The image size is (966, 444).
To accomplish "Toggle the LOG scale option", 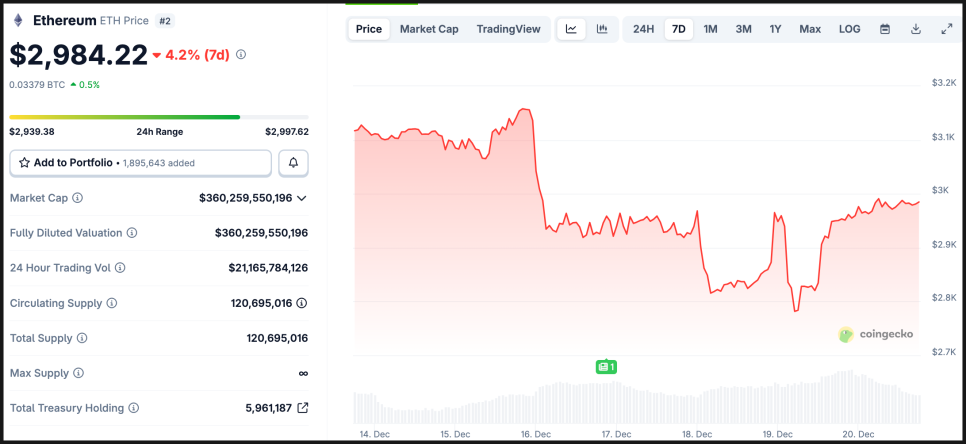I will point(849,29).
